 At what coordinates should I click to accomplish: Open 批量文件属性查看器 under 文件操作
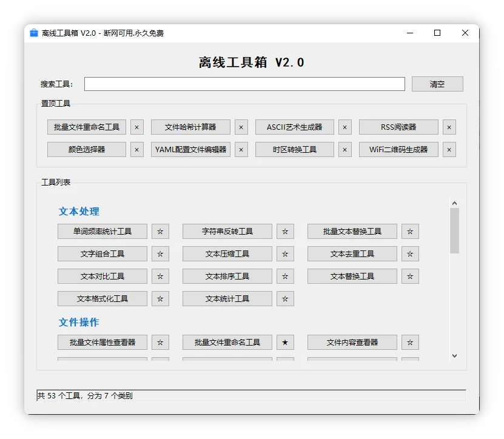[x=102, y=343]
